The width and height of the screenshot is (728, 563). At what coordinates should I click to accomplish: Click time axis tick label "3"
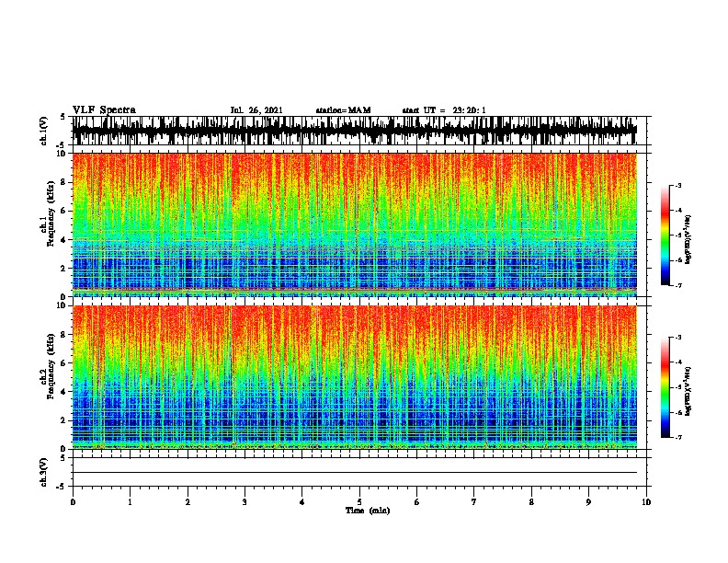pyautogui.click(x=245, y=501)
